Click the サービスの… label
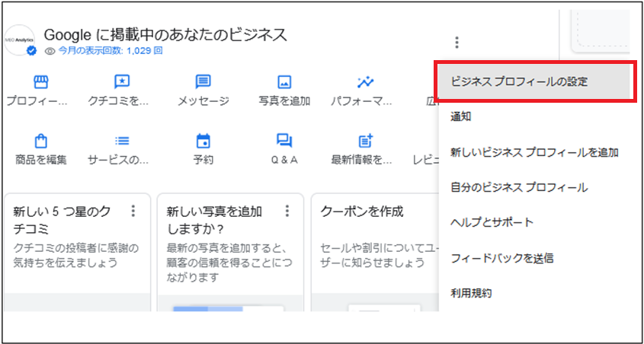The image size is (644, 344). tap(119, 160)
